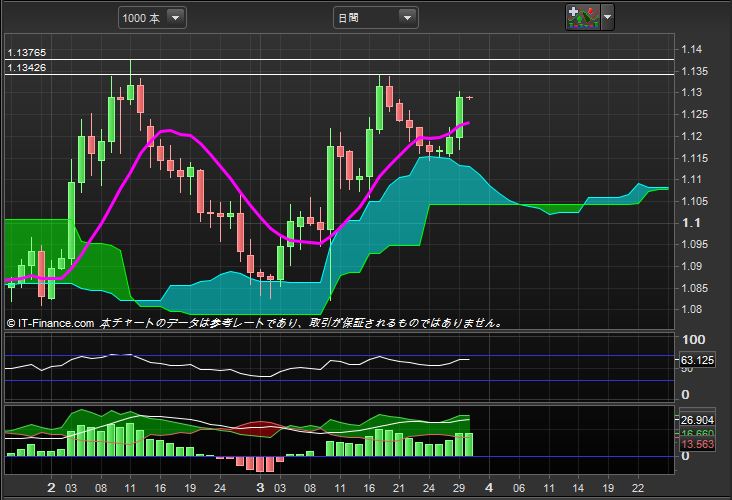Viewport: 732px width, 500px height.
Task: Click the 13.563 red indicator value label
Action: coord(697,444)
